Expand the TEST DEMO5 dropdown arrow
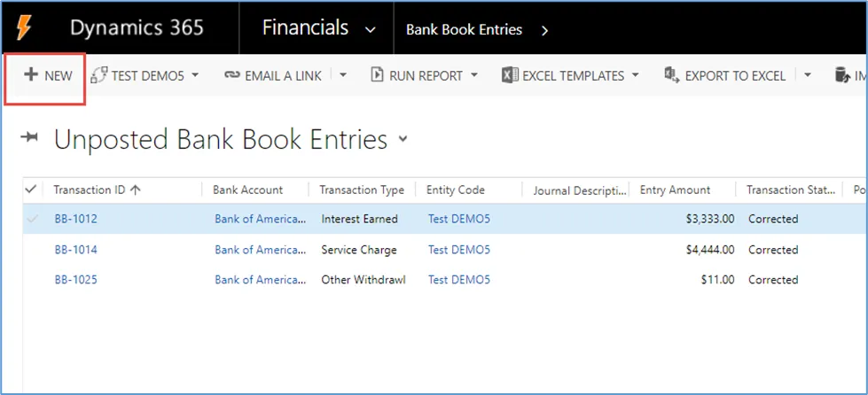 (x=195, y=75)
